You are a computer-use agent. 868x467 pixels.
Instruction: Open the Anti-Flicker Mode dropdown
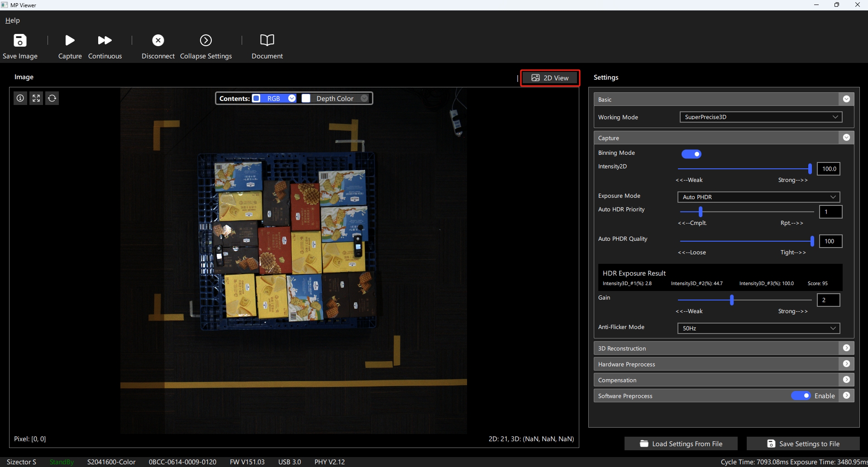[758, 328]
